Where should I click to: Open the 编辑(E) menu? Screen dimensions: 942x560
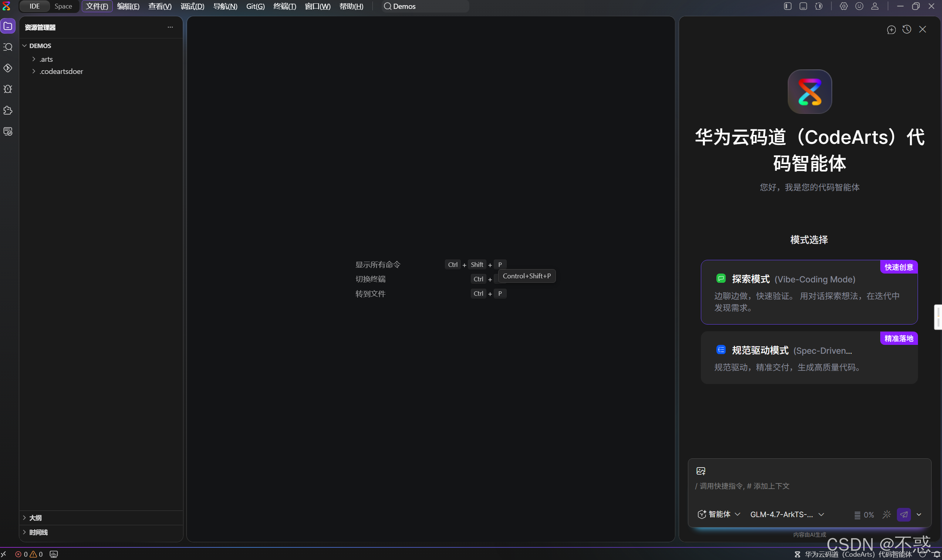(x=128, y=6)
